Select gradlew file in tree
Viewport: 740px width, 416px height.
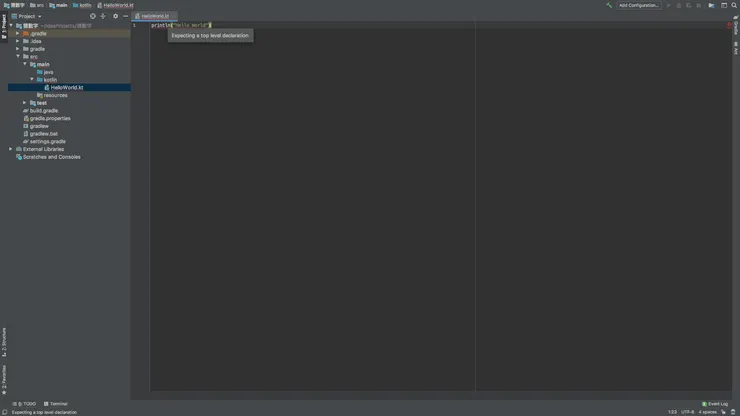(x=39, y=126)
